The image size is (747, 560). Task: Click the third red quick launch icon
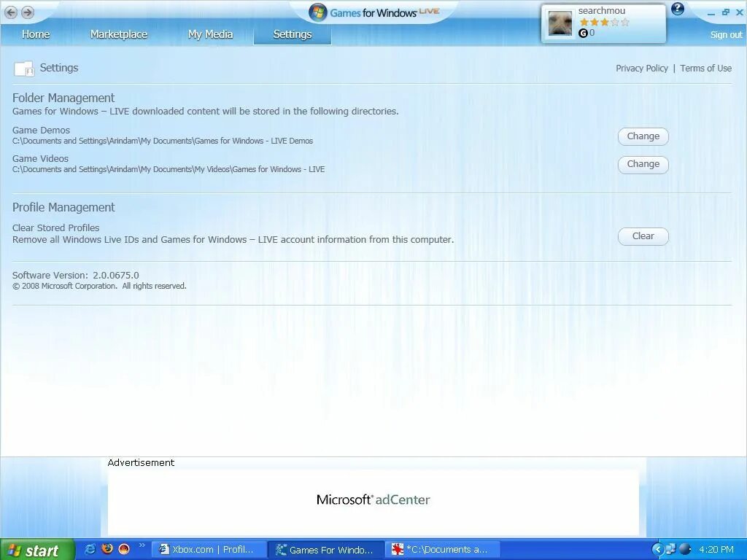[x=124, y=549]
